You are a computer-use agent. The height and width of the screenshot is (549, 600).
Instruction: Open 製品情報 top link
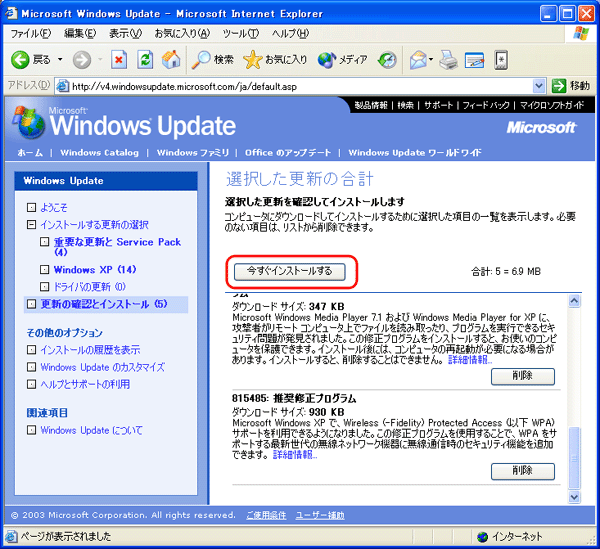(x=371, y=105)
